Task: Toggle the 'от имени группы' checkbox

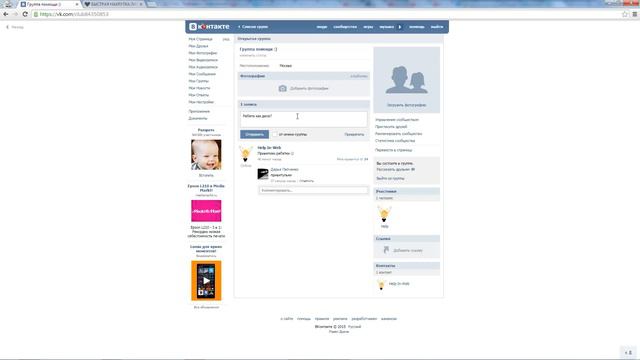Action: pos(275,134)
